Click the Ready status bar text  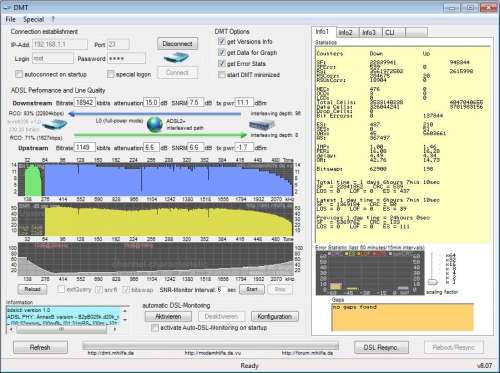click(249, 366)
